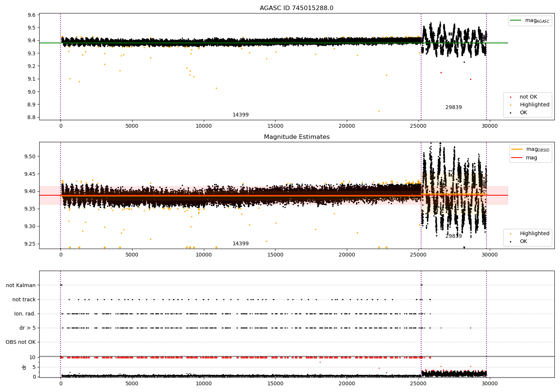Click the 9.6 tick label on top plot
Screen dimensions: 560x392
[x=32, y=15]
